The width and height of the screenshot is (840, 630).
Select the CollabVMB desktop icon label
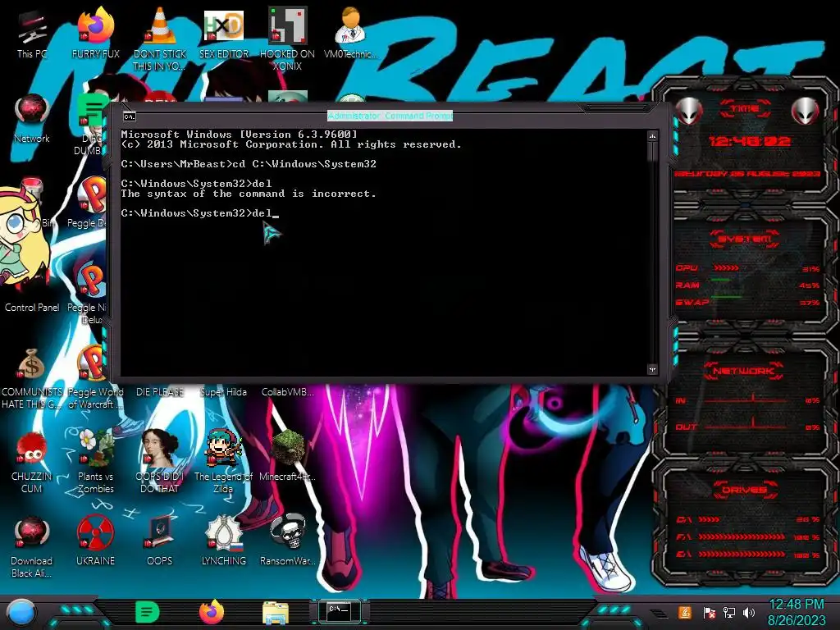[288, 392]
